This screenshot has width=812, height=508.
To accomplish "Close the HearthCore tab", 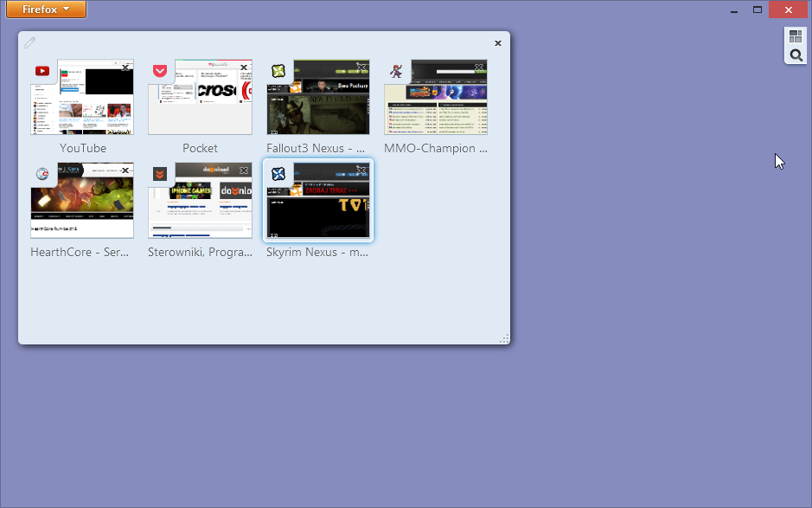I will click(125, 170).
